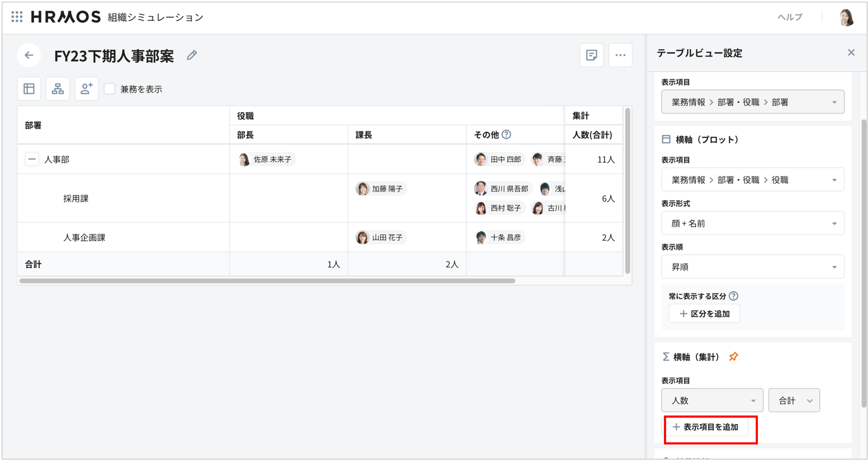Open the 合計 aggregation dropdown
This screenshot has height=460, width=868.
(793, 400)
